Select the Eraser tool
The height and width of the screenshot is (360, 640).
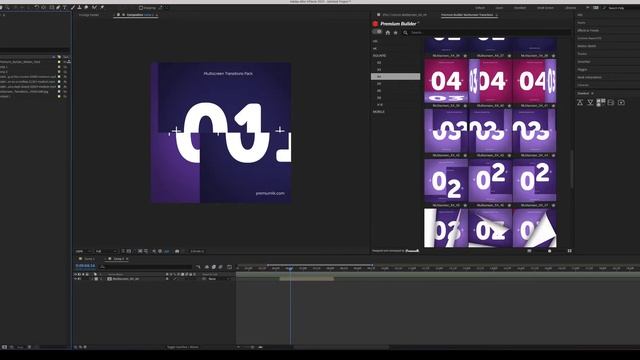[86, 8]
